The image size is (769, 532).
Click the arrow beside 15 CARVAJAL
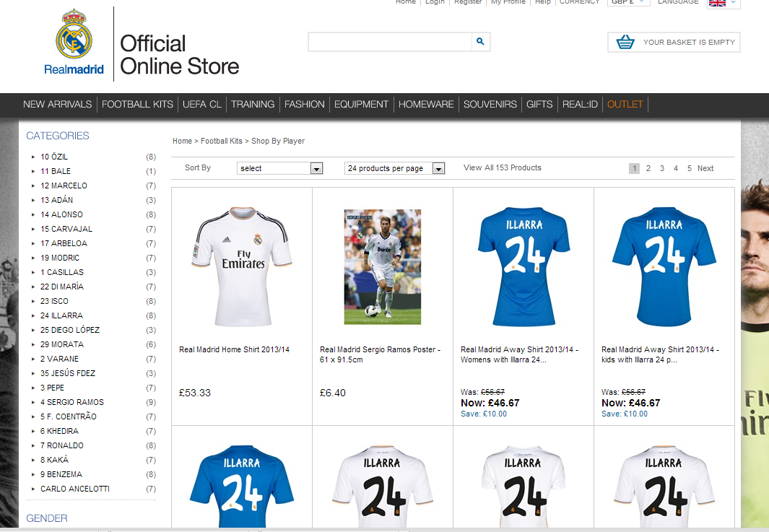tap(33, 229)
